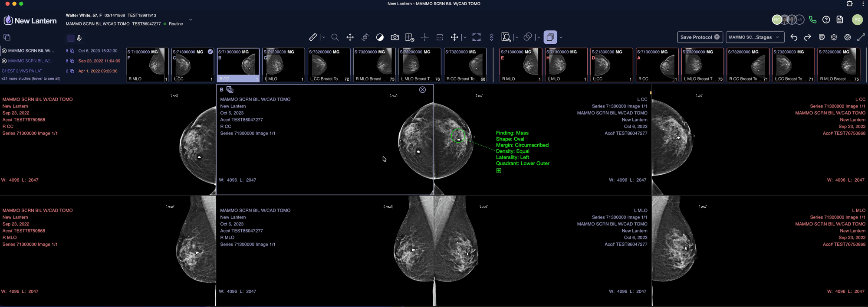The image size is (868, 307).
Task: Click the fit-to-viewport frame icon
Action: pyautogui.click(x=477, y=37)
